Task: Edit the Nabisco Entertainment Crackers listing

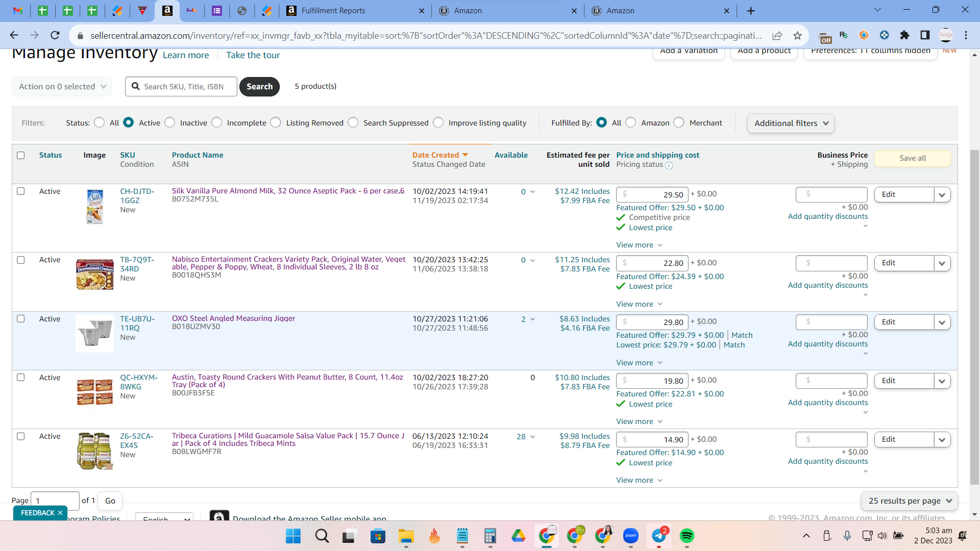Action: [x=904, y=263]
